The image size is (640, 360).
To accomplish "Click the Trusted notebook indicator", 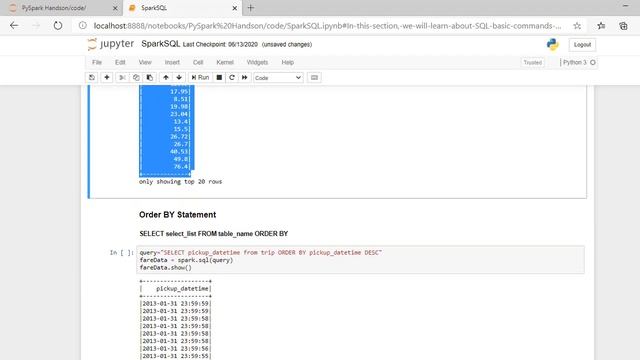I will (533, 62).
